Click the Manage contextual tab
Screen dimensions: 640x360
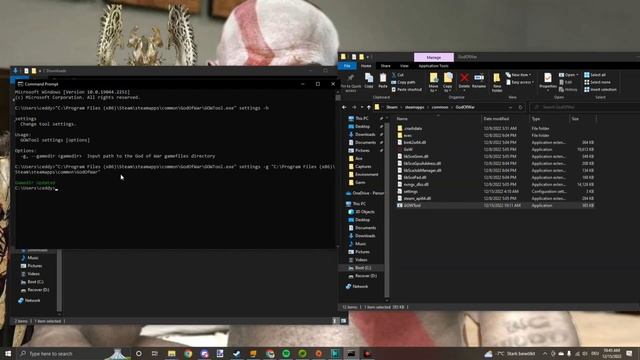[x=433, y=57]
